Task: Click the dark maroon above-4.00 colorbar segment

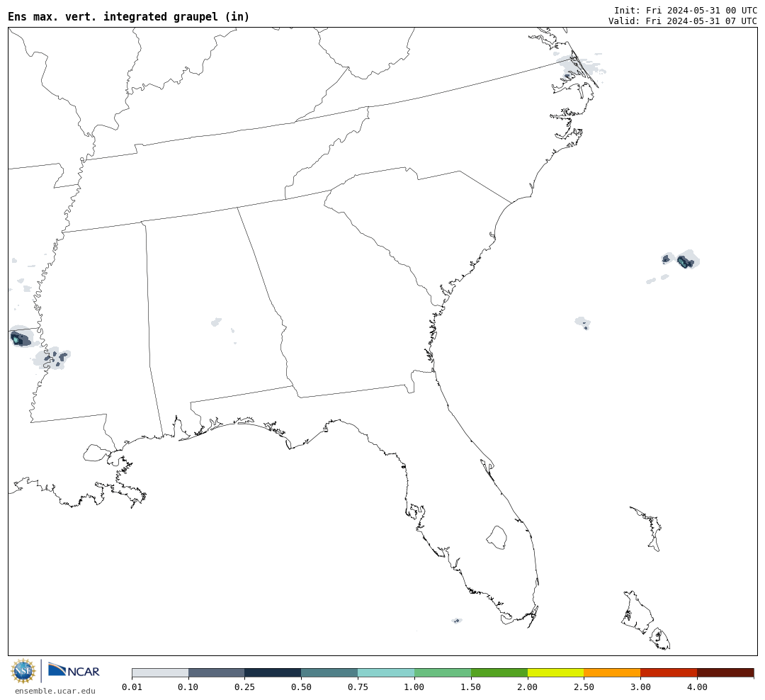Action: [725, 672]
